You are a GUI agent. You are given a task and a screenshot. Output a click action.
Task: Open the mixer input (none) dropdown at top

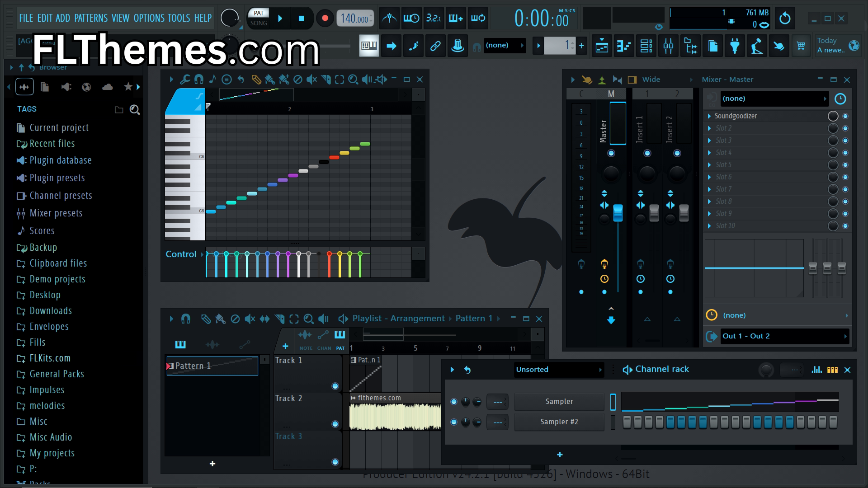774,99
